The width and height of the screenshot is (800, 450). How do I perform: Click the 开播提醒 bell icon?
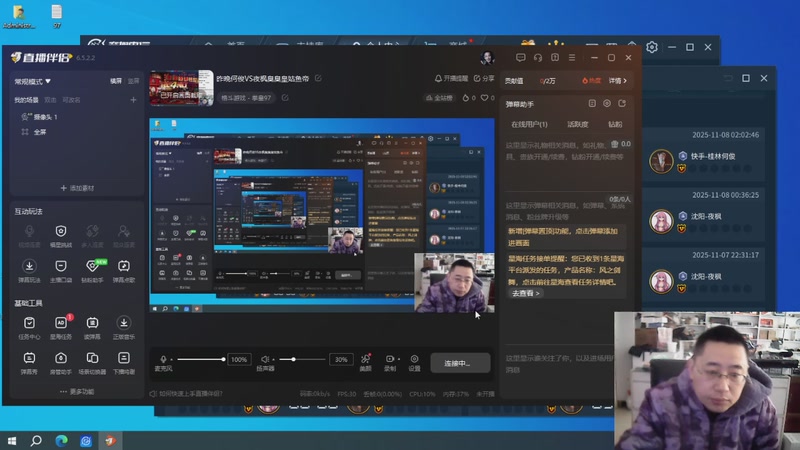(438, 79)
